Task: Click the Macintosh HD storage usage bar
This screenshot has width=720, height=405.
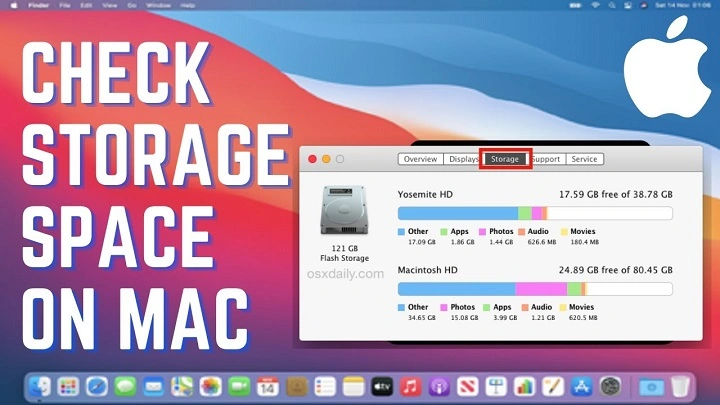Action: point(535,288)
